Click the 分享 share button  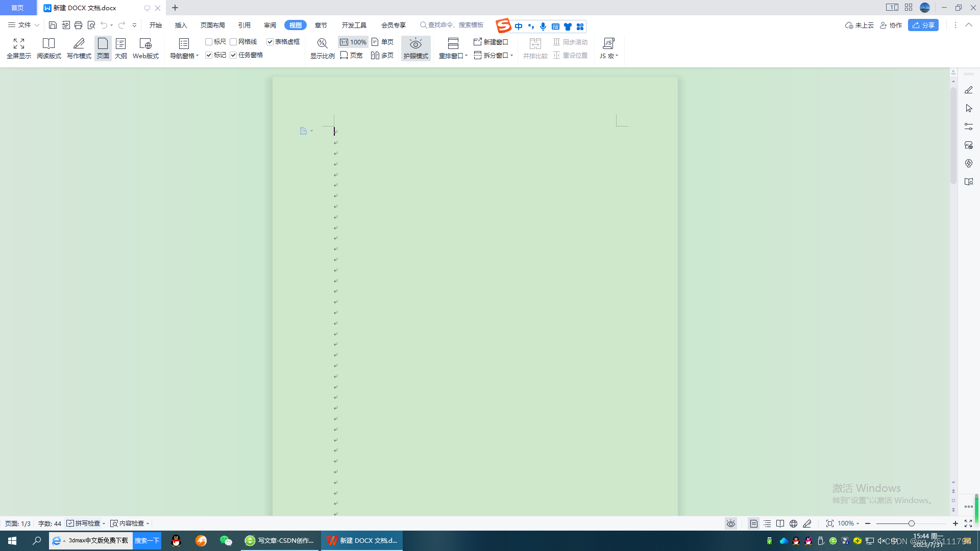point(923,25)
